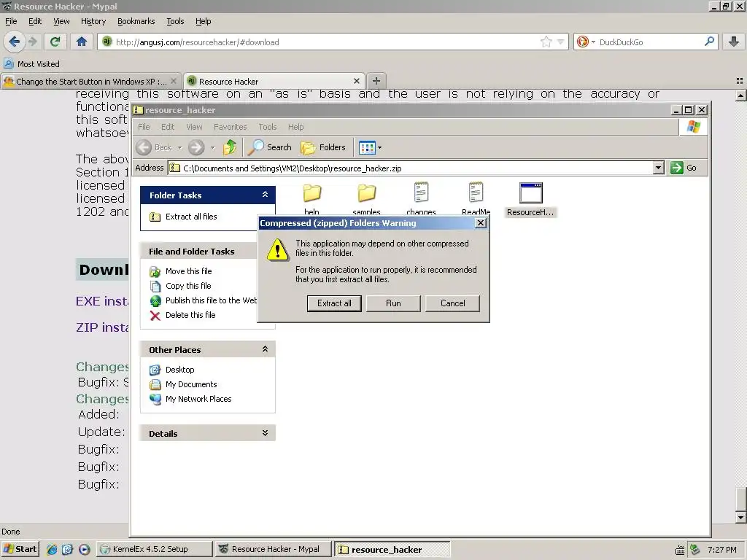This screenshot has width=747, height=560.
Task: Open Desktop from Other Places
Action: (x=179, y=370)
